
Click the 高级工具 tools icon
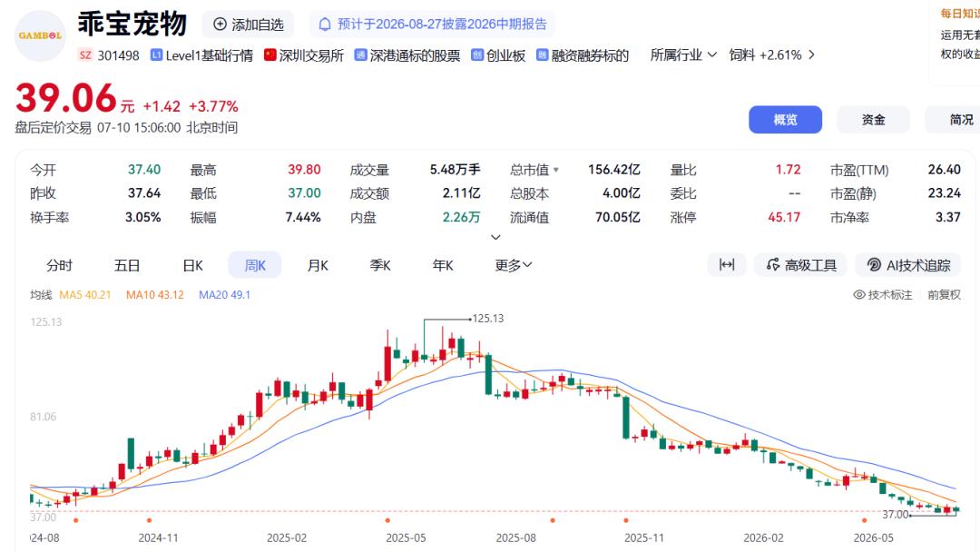[x=773, y=265]
